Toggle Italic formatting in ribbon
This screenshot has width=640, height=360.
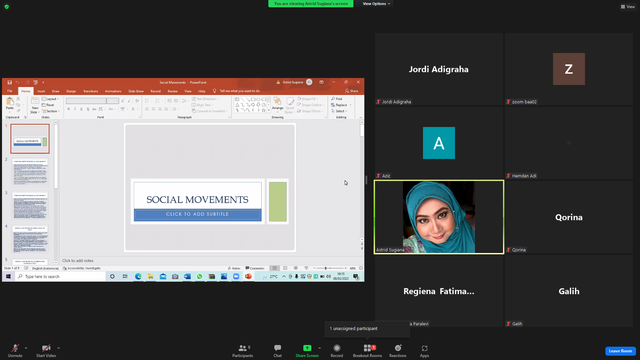click(x=75, y=109)
